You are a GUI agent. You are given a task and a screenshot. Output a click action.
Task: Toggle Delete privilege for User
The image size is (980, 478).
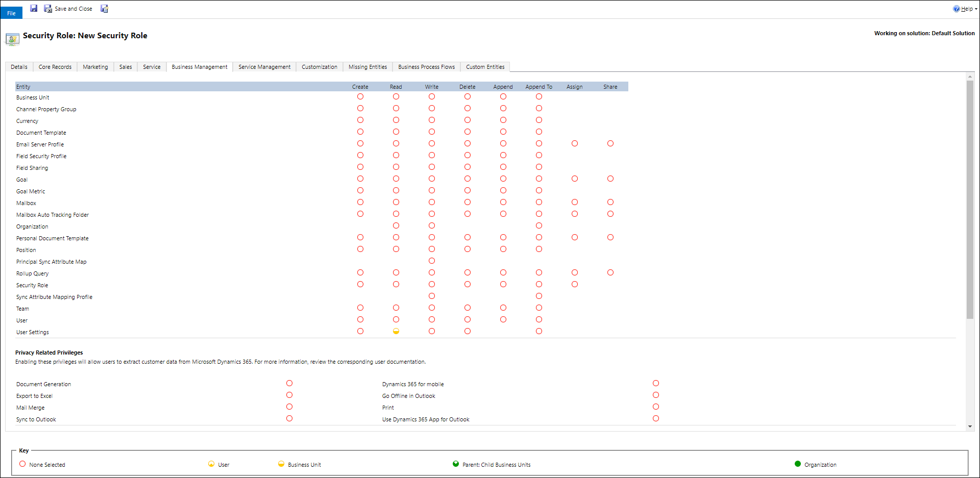coord(468,319)
